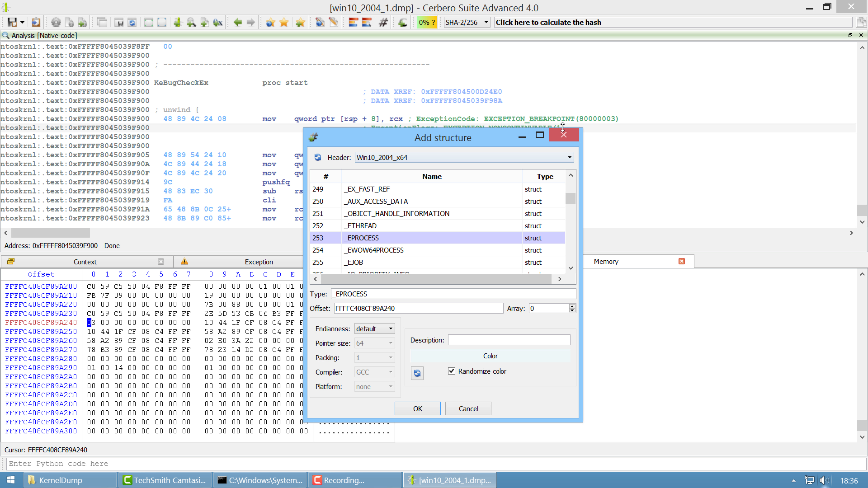Image resolution: width=868 pixels, height=488 pixels.
Task: Switch to the Context tab
Action: (x=85, y=262)
